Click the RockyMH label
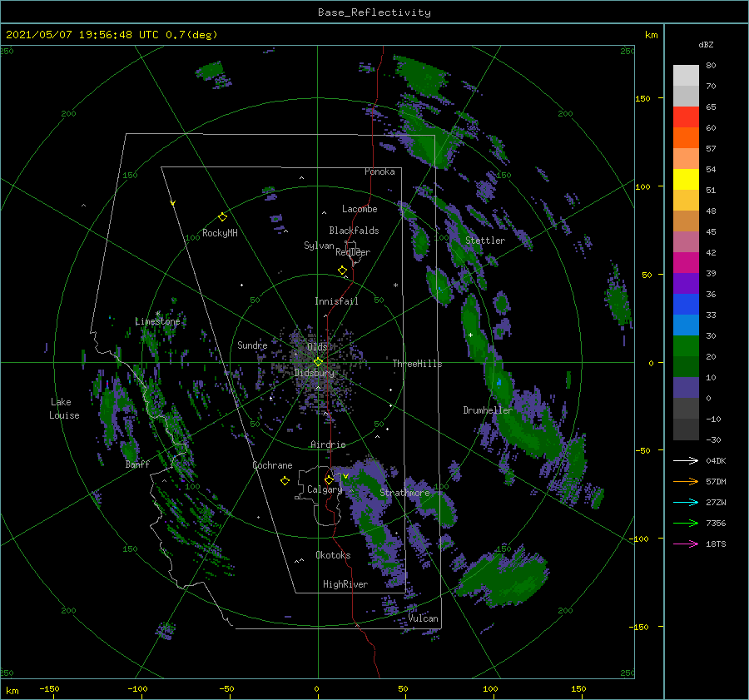 220,233
